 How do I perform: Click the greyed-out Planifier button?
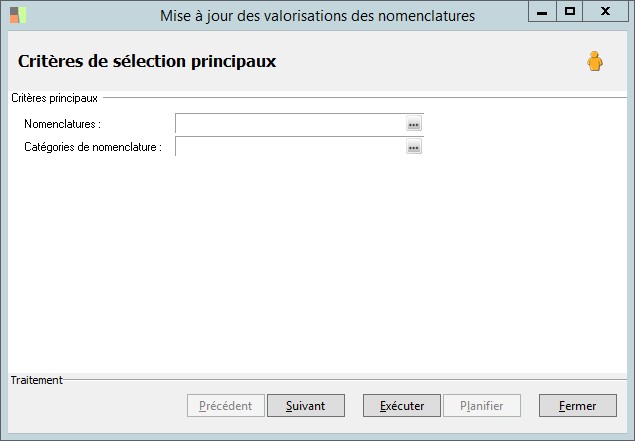pos(481,406)
